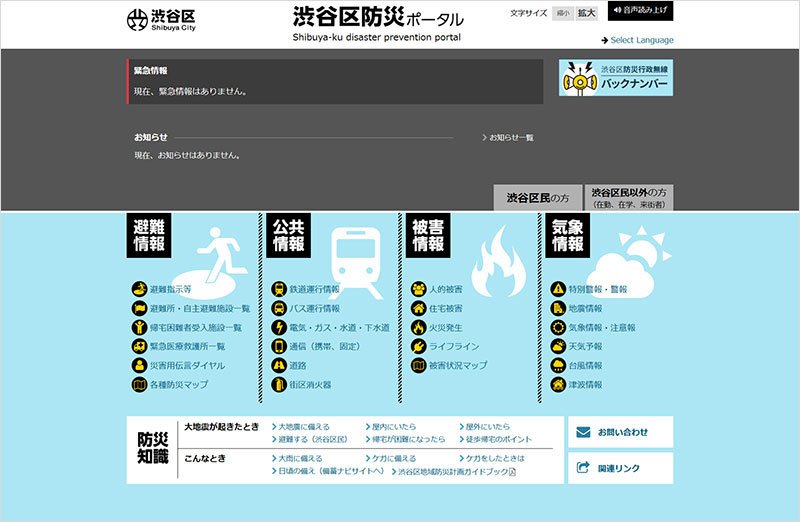
Task: Open the 緊急医療救護所一覧 ambulance icon
Action: tap(139, 346)
